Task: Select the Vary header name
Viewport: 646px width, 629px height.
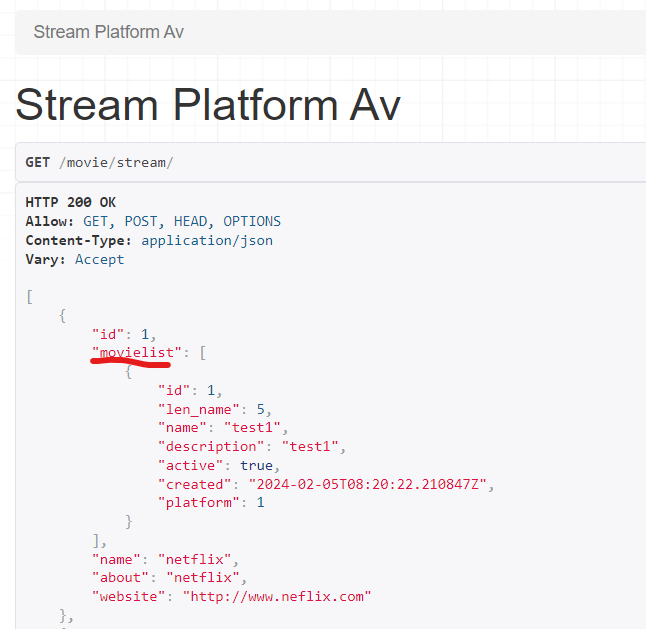Action: click(x=45, y=260)
